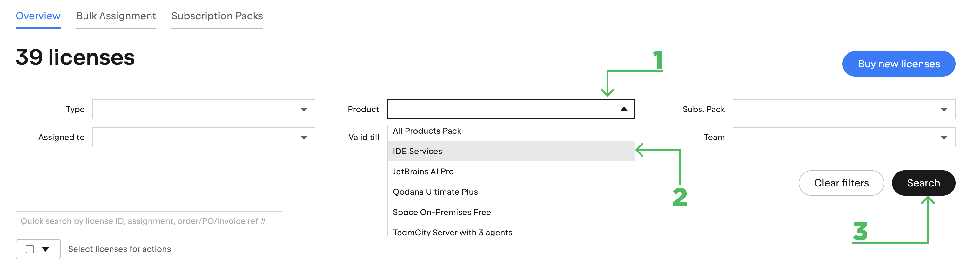Open the license selection actions dropdown arrow
This screenshot has height=270, width=980.
[46, 249]
